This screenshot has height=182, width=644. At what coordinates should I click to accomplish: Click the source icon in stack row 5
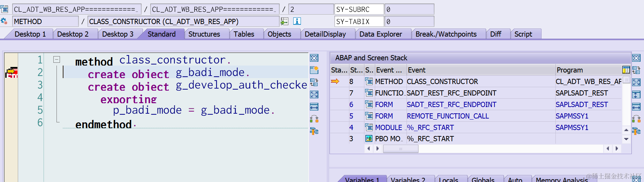pyautogui.click(x=369, y=116)
